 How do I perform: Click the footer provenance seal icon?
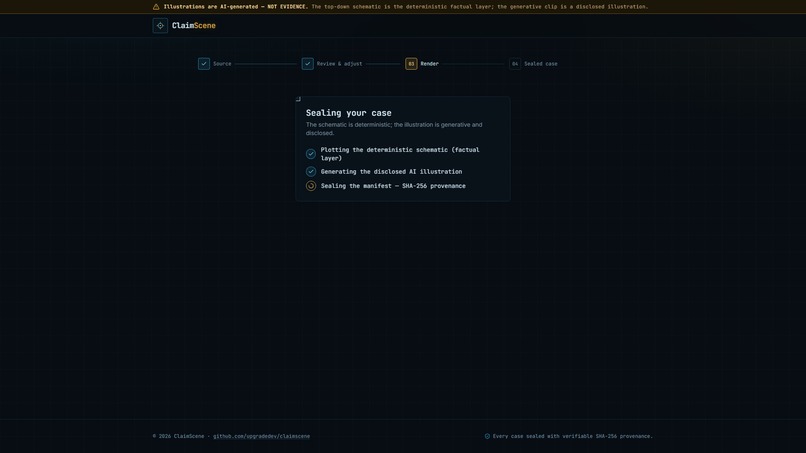coord(487,436)
